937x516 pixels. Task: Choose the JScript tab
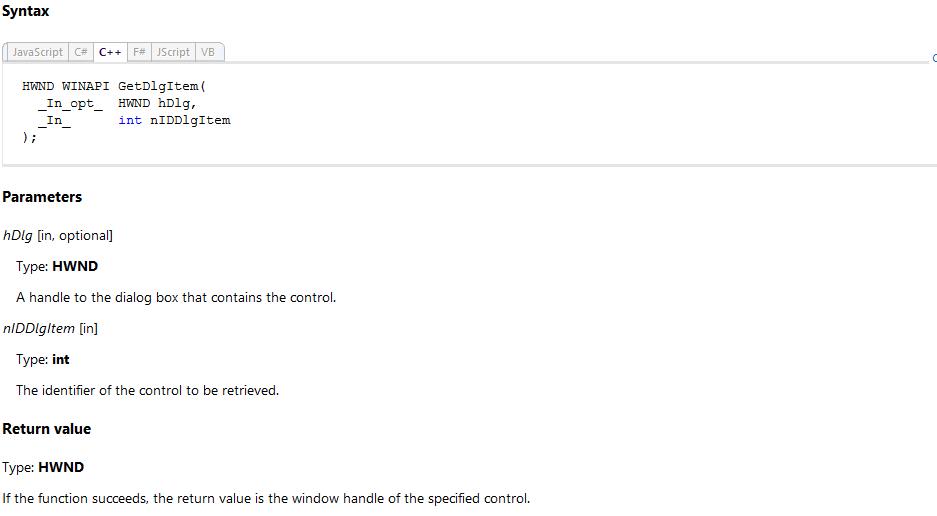(x=173, y=52)
